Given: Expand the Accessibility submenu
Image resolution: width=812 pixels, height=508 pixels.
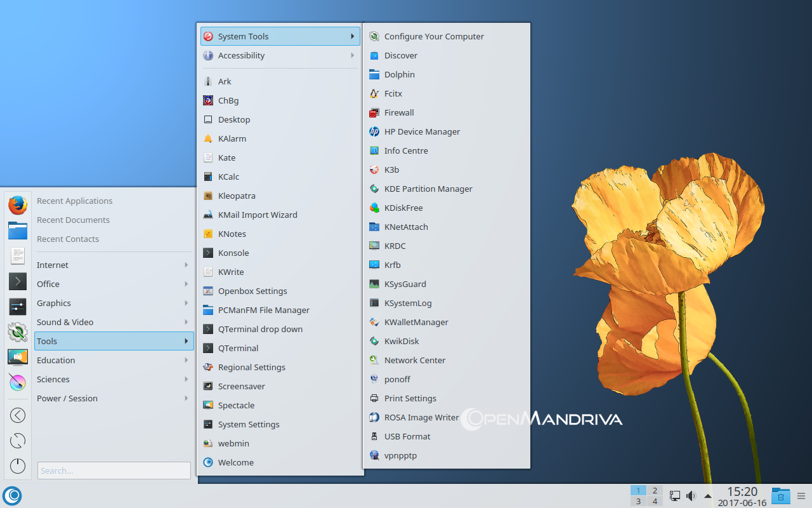Looking at the screenshot, I should point(280,56).
